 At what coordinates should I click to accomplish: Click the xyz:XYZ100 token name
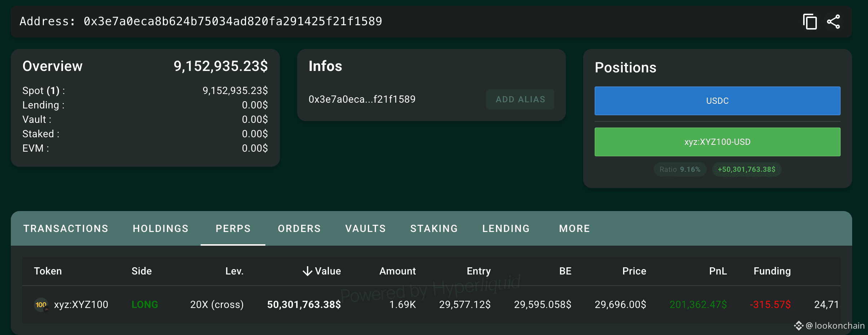coord(81,305)
